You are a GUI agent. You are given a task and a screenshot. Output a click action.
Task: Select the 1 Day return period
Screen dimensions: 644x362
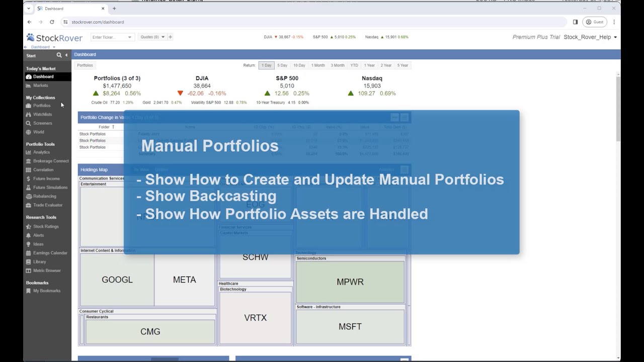point(267,65)
